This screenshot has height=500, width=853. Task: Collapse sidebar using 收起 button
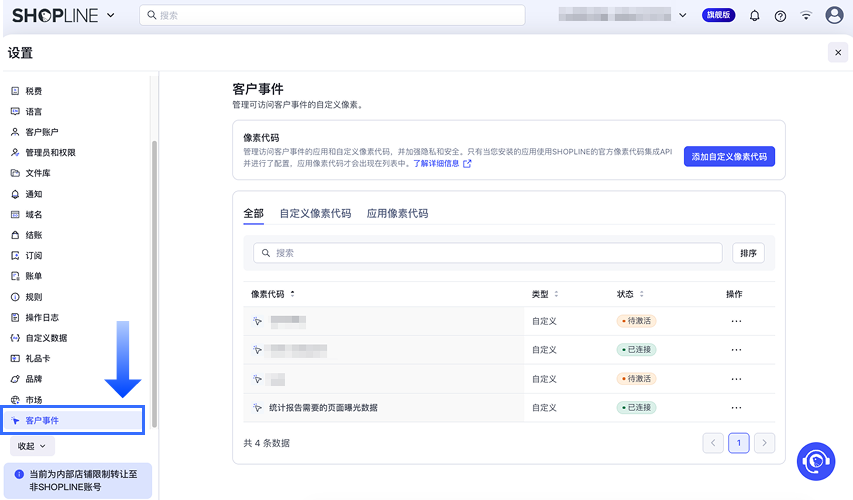pos(32,446)
